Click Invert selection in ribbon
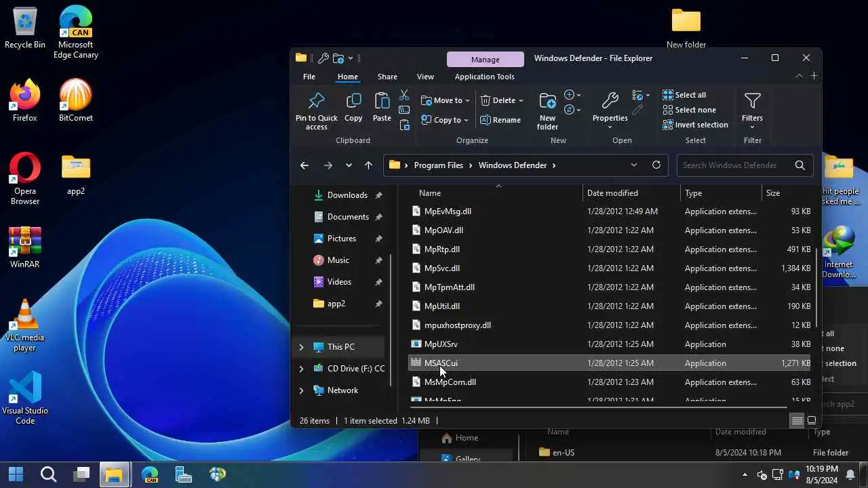The height and width of the screenshot is (488, 868). click(695, 125)
